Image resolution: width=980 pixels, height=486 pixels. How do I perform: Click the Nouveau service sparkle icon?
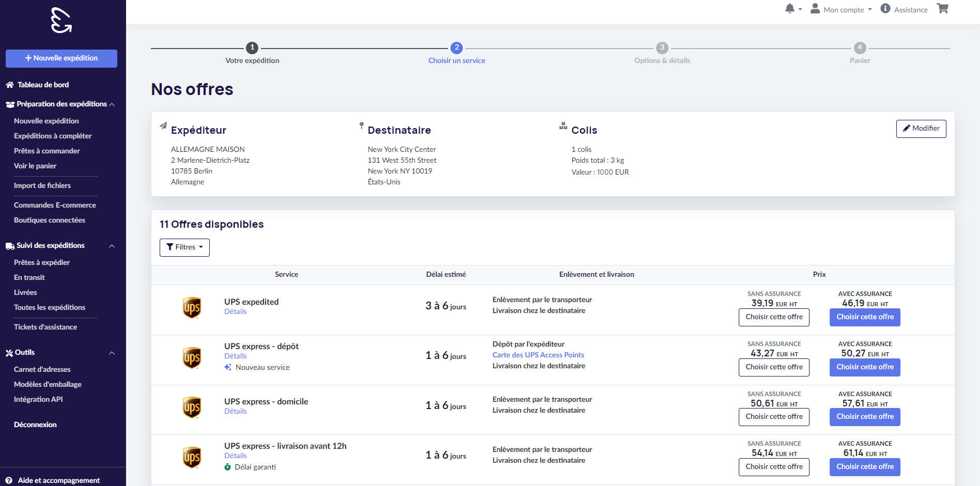pyautogui.click(x=228, y=367)
